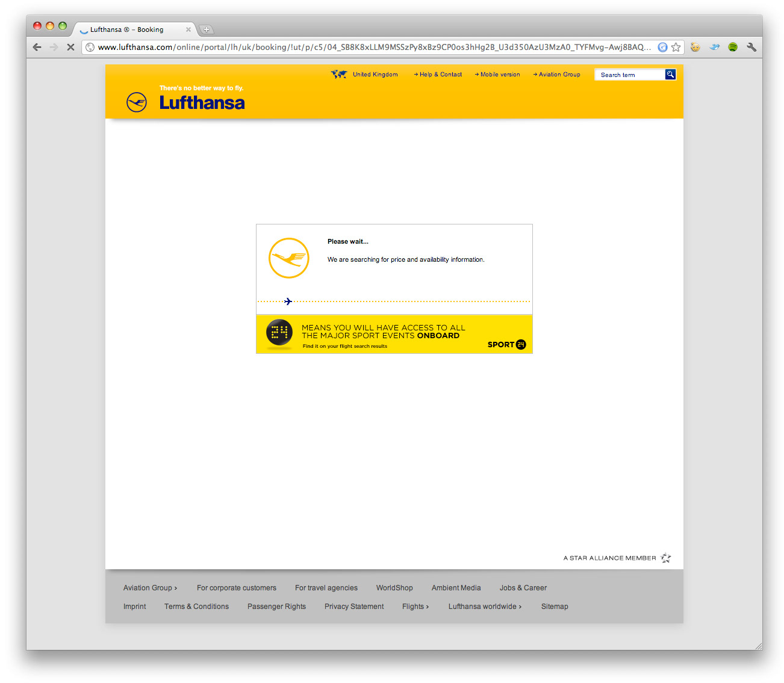
Task: Click the blue circular icon in address bar
Action: coord(662,47)
